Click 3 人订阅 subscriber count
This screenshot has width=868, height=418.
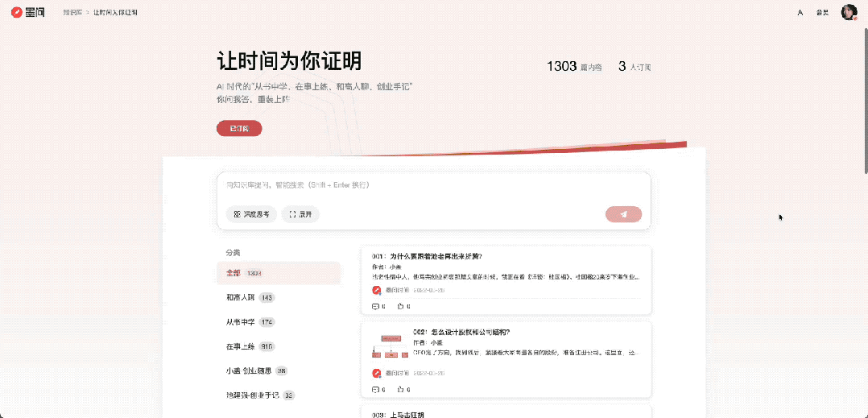point(634,66)
